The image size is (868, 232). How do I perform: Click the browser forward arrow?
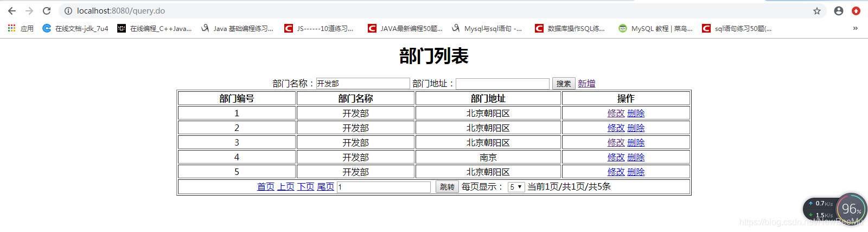pyautogui.click(x=29, y=11)
